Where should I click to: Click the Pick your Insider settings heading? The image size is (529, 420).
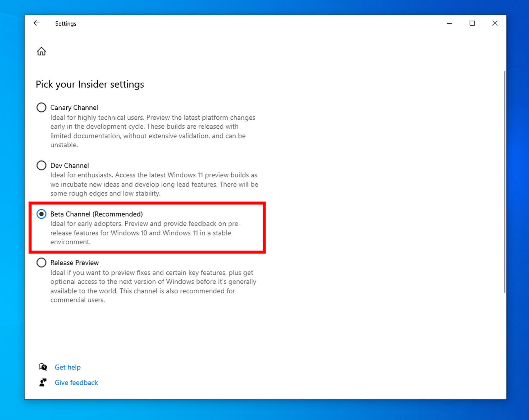coord(90,84)
